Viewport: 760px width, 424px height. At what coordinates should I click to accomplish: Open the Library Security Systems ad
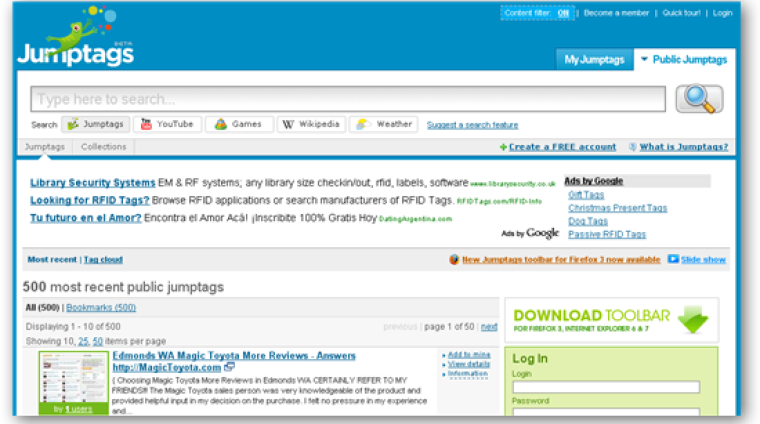click(93, 183)
